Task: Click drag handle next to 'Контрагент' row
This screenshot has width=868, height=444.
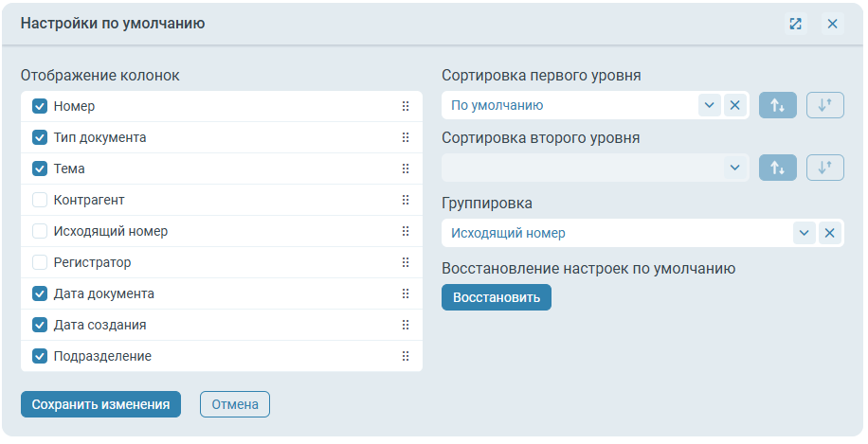Action: coord(406,200)
